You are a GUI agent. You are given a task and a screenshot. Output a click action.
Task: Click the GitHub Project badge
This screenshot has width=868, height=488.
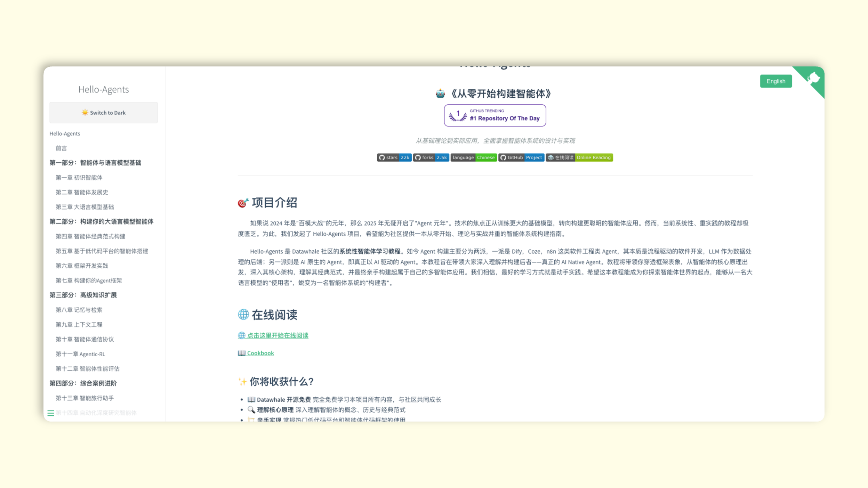pyautogui.click(x=521, y=157)
